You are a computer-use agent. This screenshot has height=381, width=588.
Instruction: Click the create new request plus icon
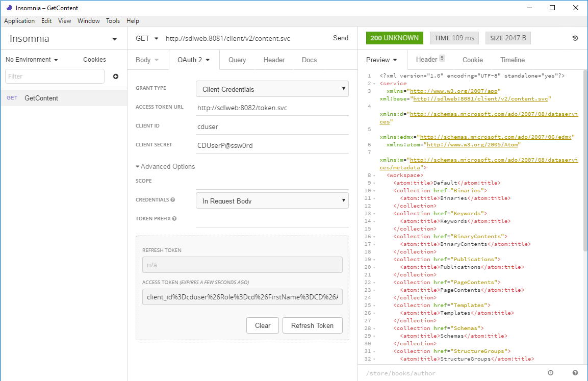tap(116, 77)
